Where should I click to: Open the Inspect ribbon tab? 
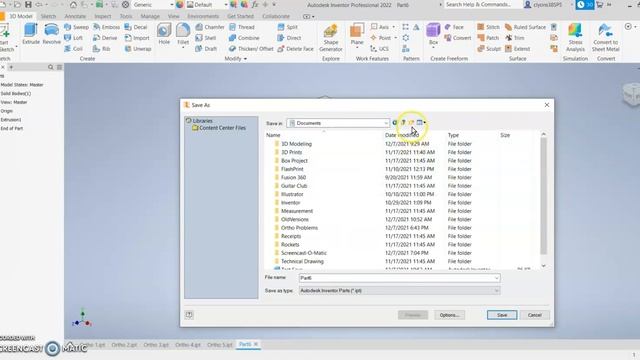pyautogui.click(x=103, y=16)
